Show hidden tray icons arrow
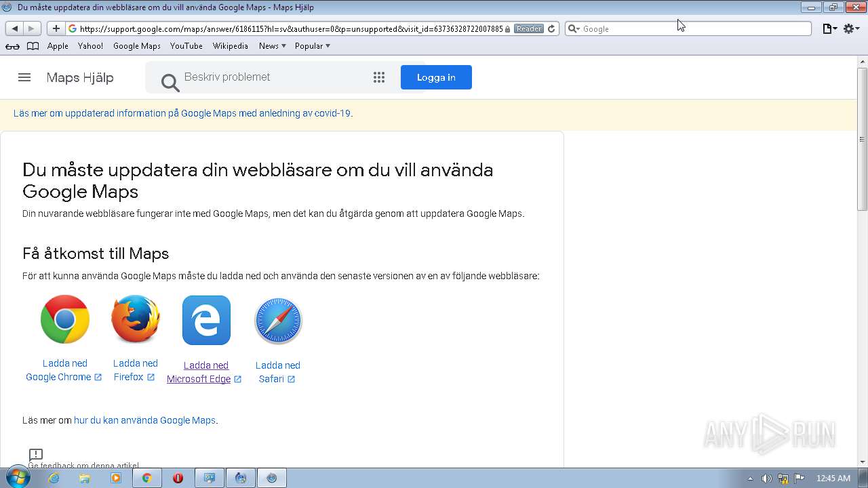Image resolution: width=868 pixels, height=488 pixels. [x=750, y=479]
